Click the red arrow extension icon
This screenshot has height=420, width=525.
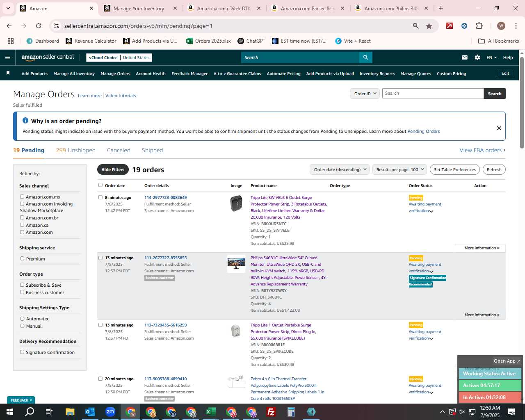450,26
